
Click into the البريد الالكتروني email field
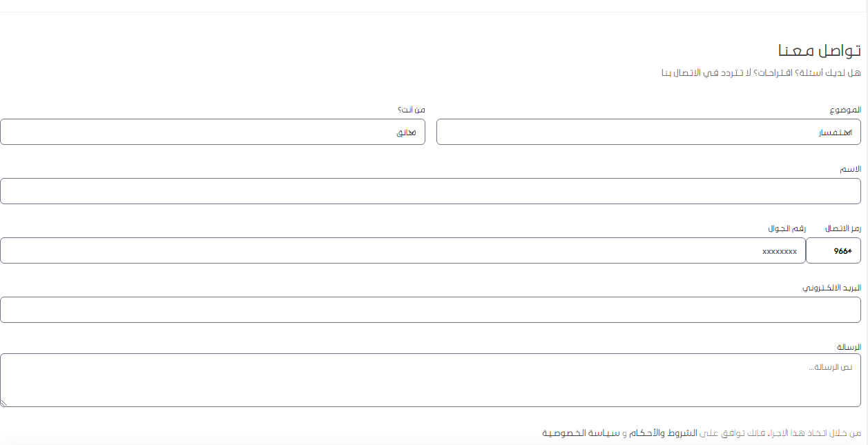430,310
